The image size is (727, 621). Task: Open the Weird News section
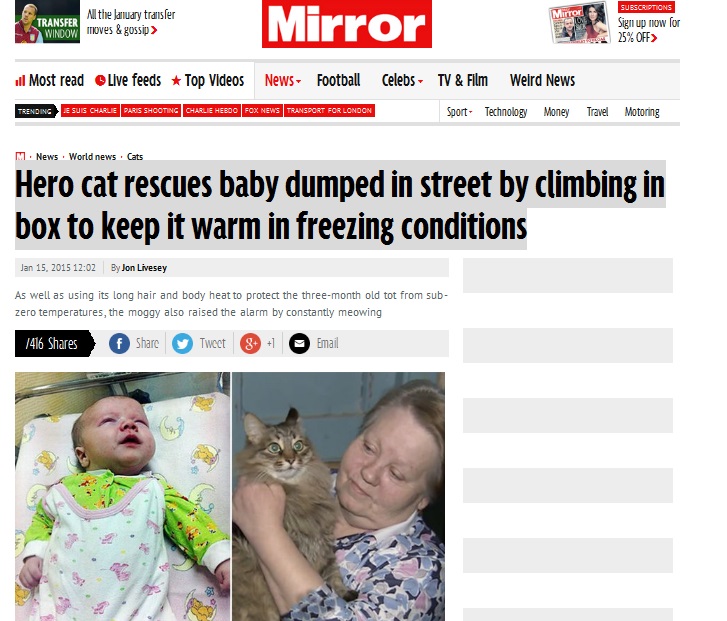pos(542,81)
